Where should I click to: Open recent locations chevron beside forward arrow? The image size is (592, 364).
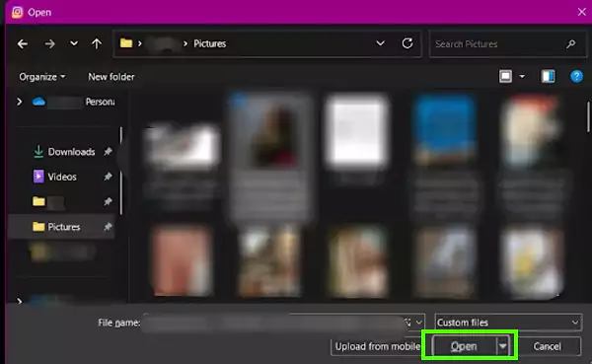coord(74,43)
